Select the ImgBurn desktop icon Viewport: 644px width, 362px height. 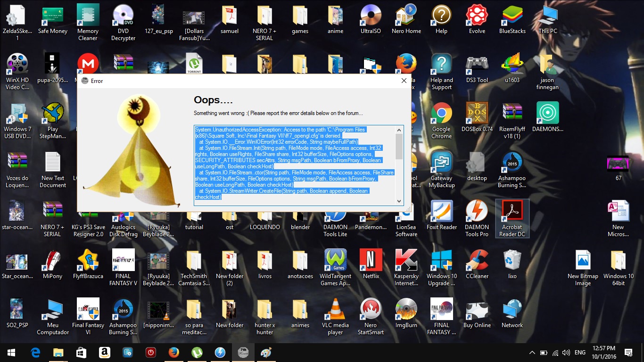pos(406,313)
